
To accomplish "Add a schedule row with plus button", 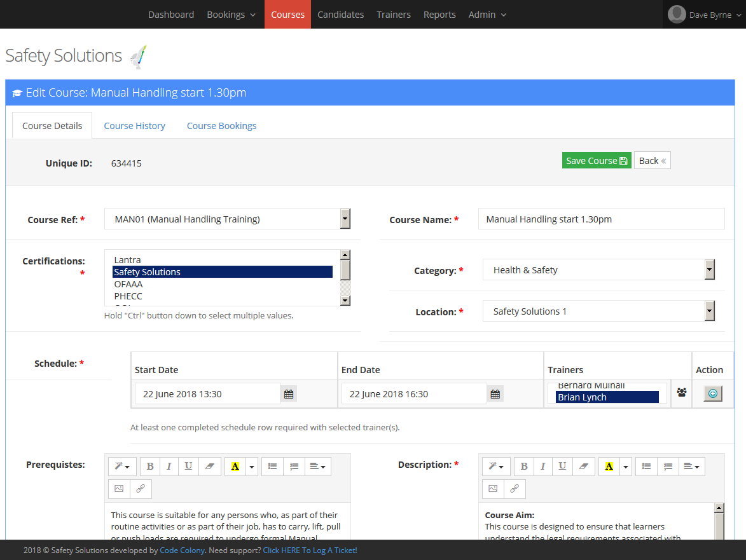I will pyautogui.click(x=712, y=393).
